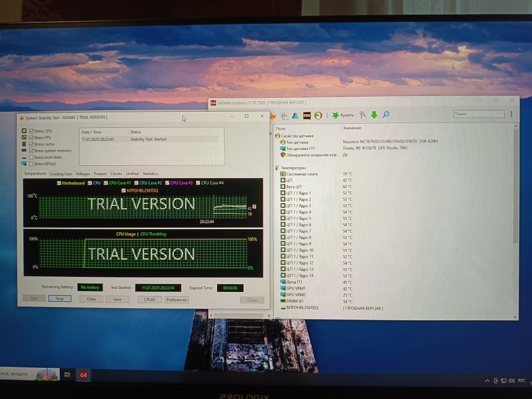Click the magnifier search icon in toolbar
Image resolution: width=532 pixels, height=399 pixels.
pos(386,115)
